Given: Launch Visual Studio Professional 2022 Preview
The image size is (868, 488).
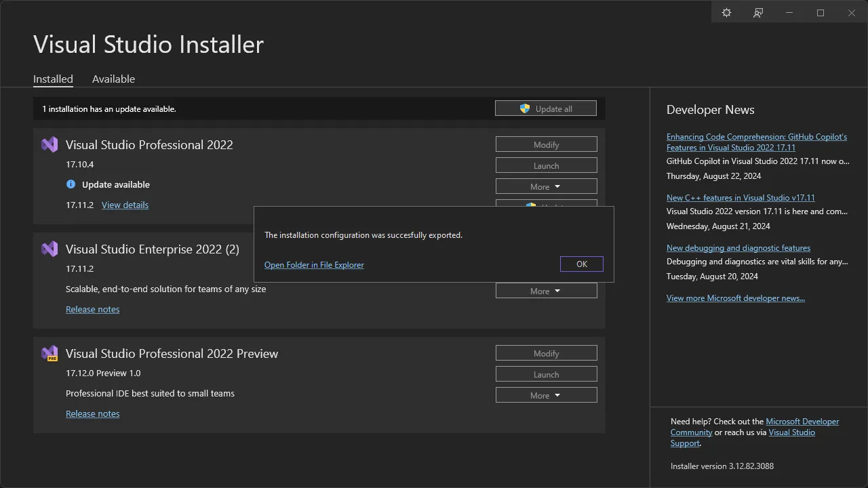Looking at the screenshot, I should pos(546,373).
